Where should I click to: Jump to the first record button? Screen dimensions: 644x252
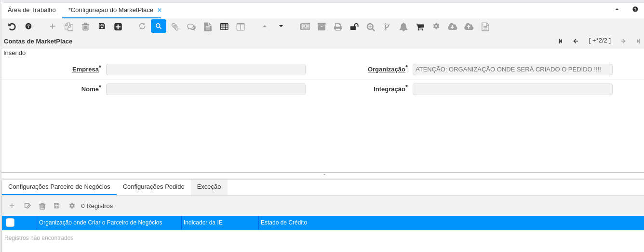(x=561, y=41)
